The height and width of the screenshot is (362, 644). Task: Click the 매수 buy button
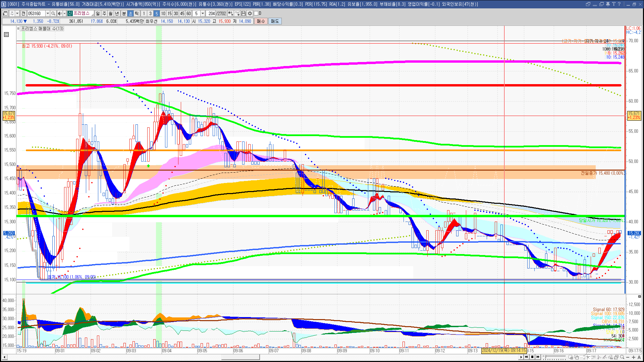[261, 21]
